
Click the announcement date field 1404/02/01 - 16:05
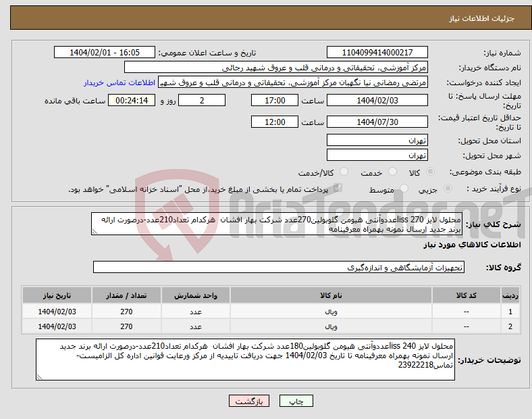105,52
